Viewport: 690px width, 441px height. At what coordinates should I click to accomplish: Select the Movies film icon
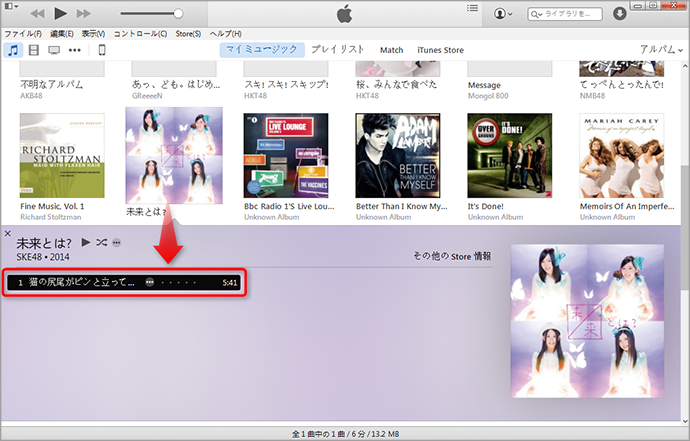click(x=33, y=50)
